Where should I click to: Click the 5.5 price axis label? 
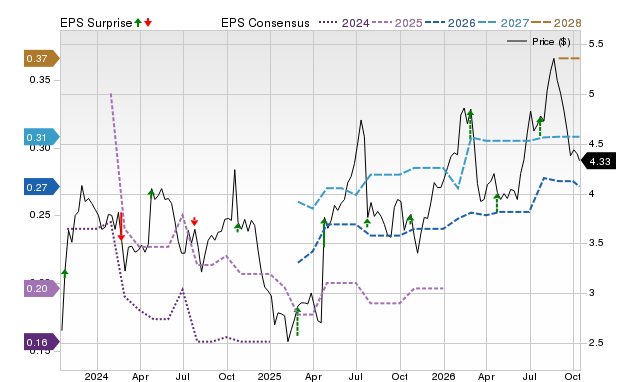click(x=596, y=44)
